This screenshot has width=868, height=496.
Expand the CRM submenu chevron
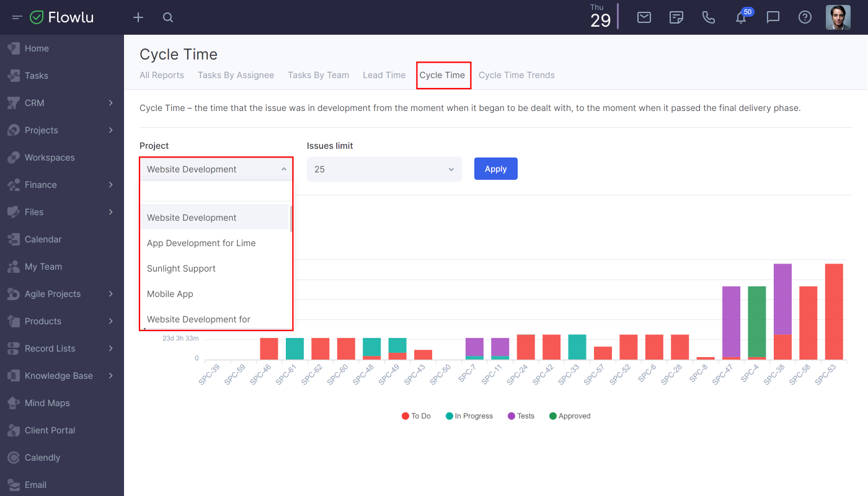point(111,103)
